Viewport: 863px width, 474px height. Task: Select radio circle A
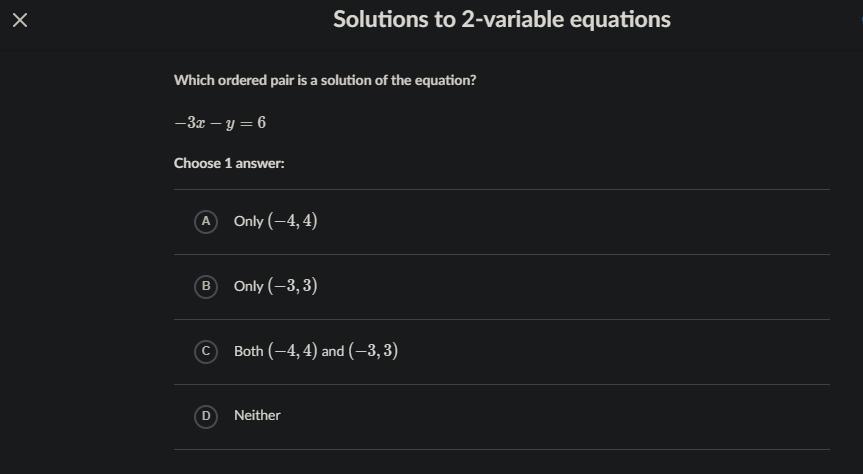[206, 221]
